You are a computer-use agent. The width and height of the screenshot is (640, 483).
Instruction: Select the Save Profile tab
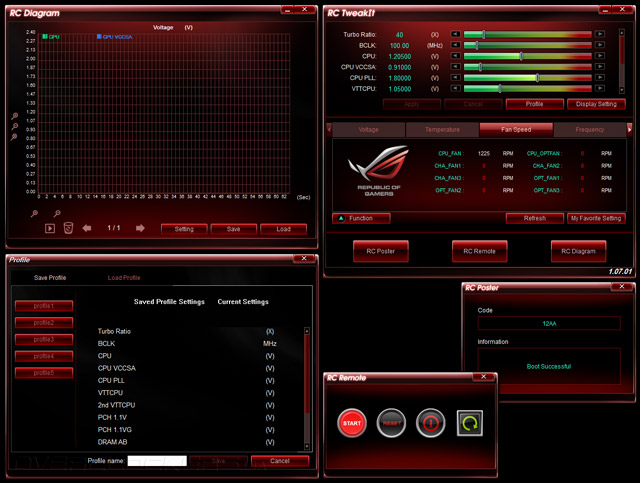pos(50,278)
